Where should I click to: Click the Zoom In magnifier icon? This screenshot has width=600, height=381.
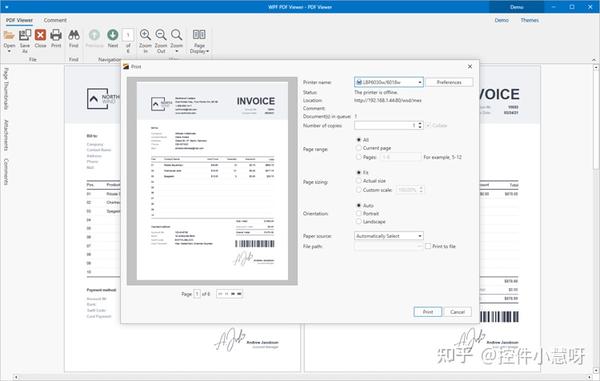click(x=145, y=35)
